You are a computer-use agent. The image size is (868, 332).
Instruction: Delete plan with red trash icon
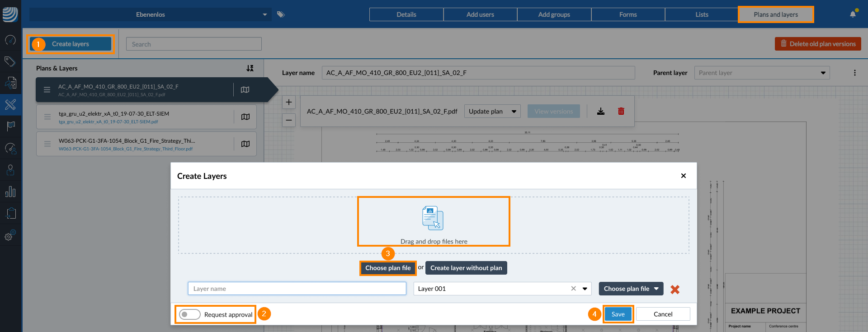click(x=621, y=111)
